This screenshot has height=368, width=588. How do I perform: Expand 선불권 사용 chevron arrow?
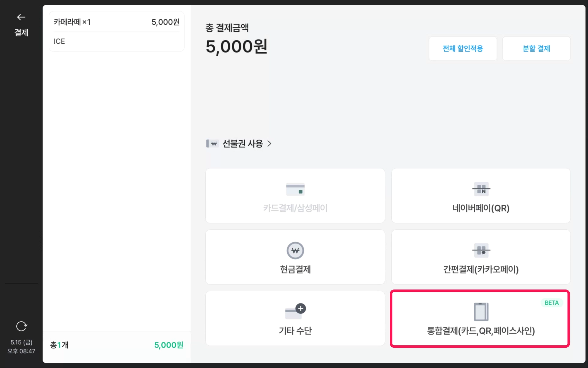pos(269,143)
